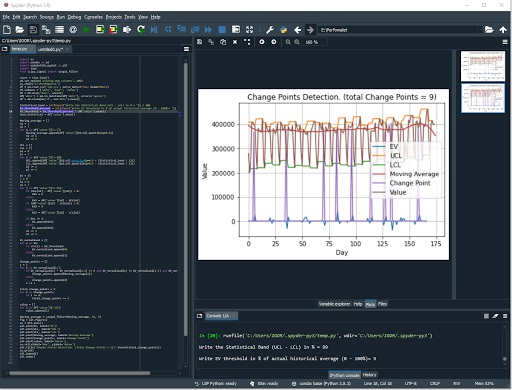Switch to the untitled0.py editor tab

click(50, 49)
